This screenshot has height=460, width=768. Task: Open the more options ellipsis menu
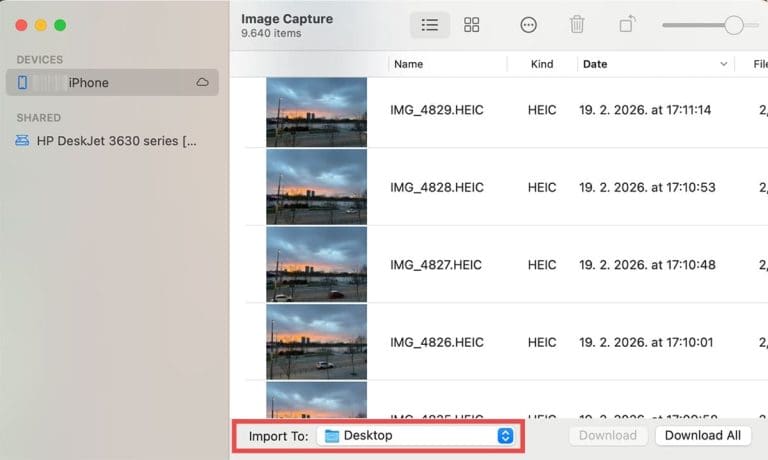pyautogui.click(x=528, y=25)
